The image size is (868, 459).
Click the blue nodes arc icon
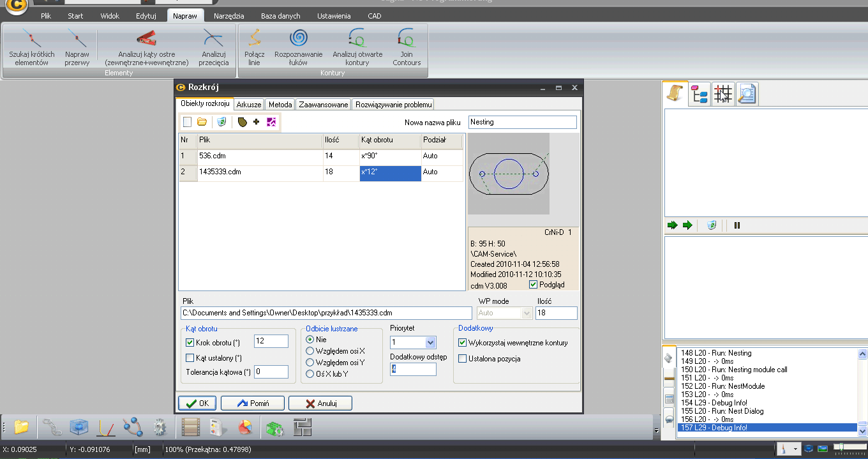pyautogui.click(x=133, y=426)
